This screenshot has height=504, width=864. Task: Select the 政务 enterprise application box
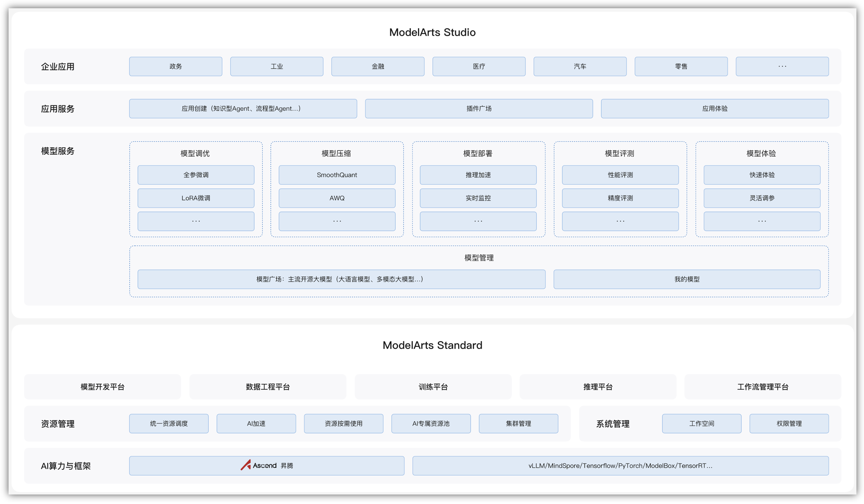(x=176, y=66)
